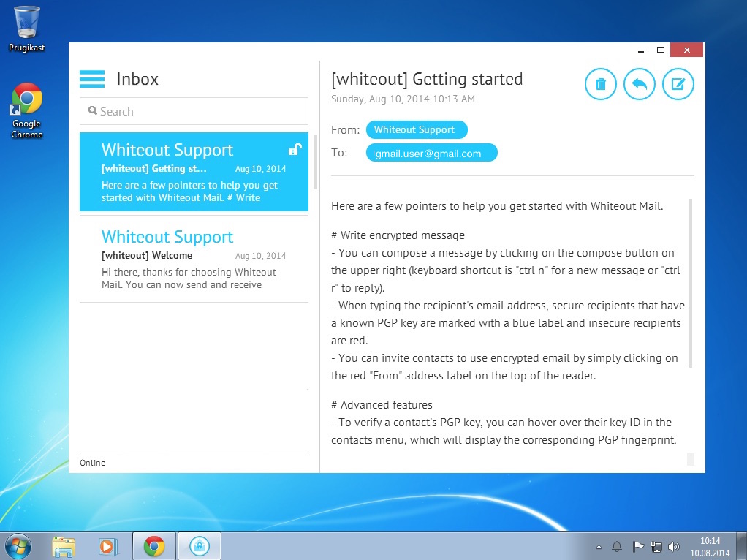The width and height of the screenshot is (747, 560).
Task: Click the Whiteout Support sender label
Action: [417, 129]
